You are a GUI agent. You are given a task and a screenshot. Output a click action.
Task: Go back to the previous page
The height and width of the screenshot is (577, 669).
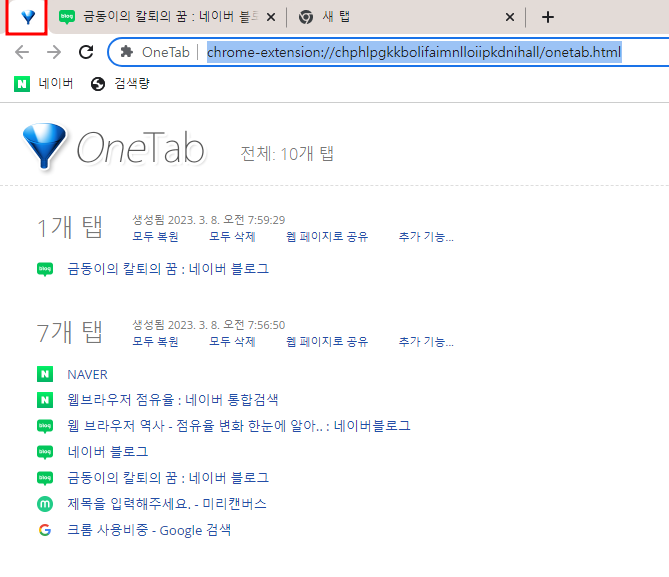coord(22,52)
